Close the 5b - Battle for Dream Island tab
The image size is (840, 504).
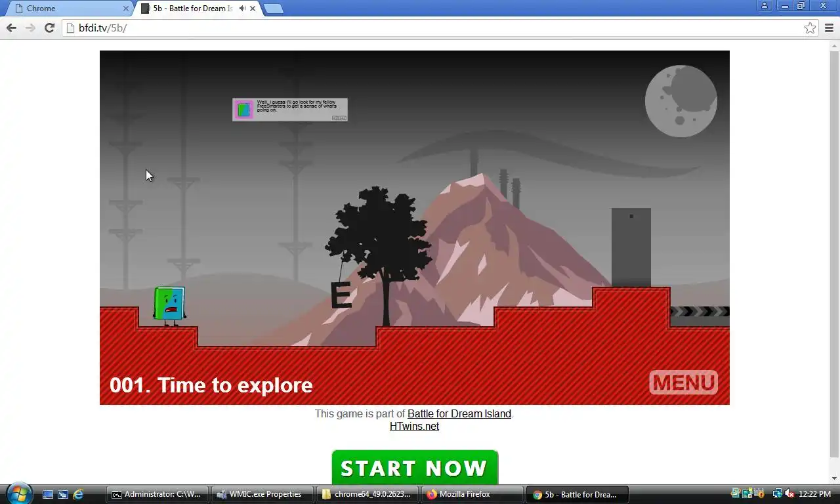(x=253, y=9)
